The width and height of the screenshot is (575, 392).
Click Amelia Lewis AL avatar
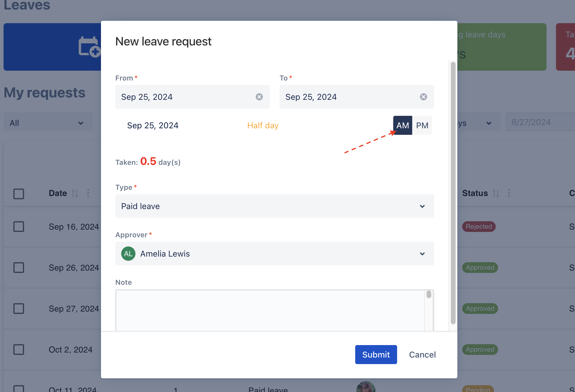pos(128,254)
